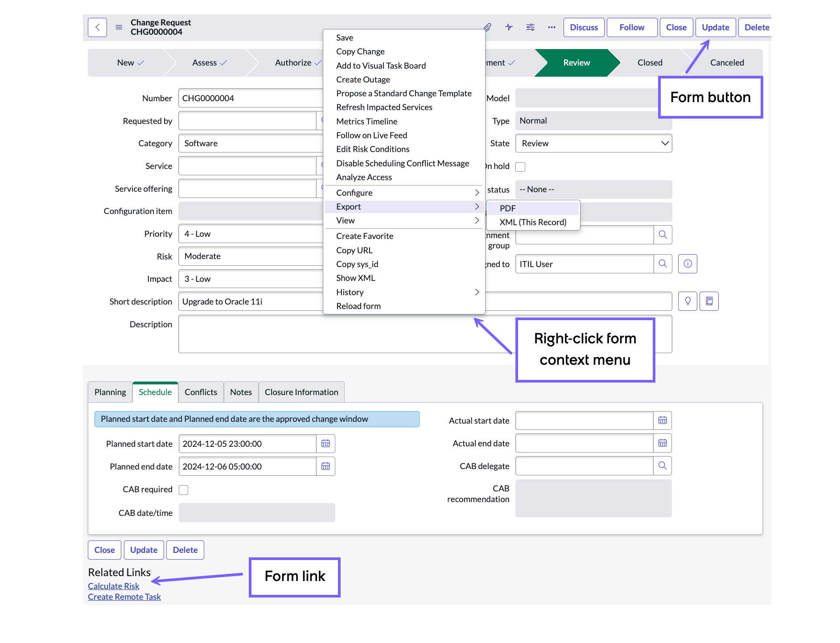Export record as PDF
The image size is (840, 643).
533,208
